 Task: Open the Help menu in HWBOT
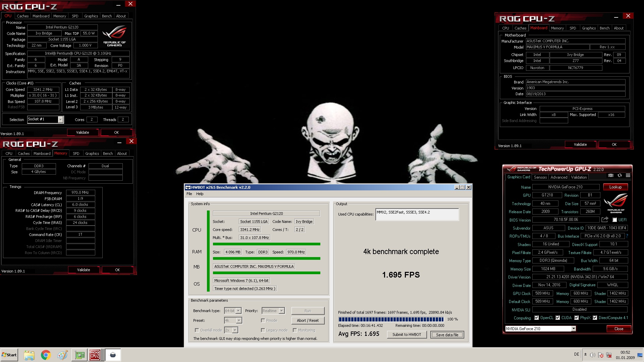(200, 194)
